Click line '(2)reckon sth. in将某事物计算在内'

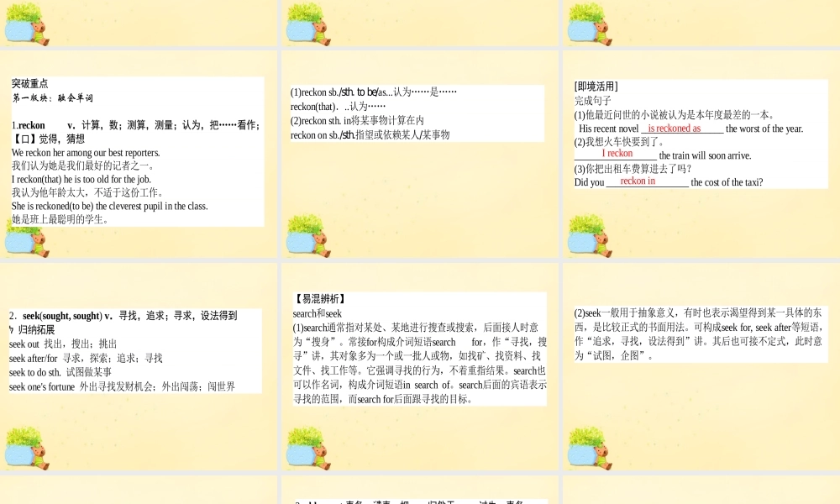point(357,121)
